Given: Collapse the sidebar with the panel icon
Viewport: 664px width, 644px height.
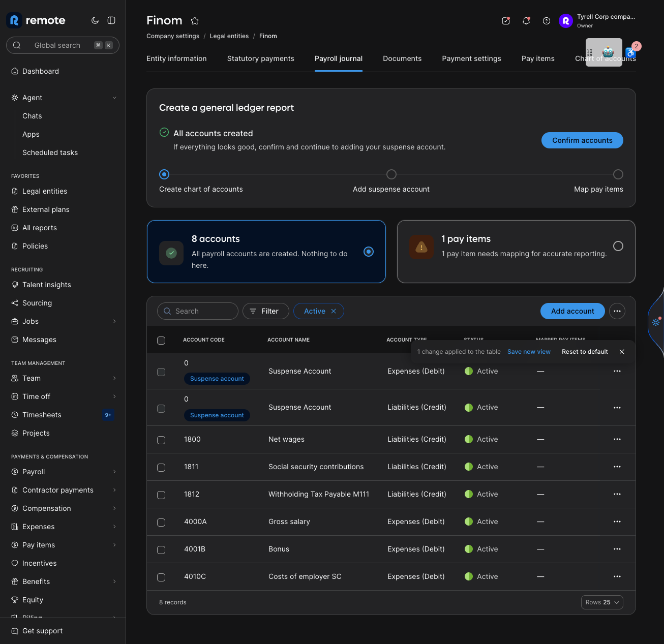Looking at the screenshot, I should click(111, 20).
